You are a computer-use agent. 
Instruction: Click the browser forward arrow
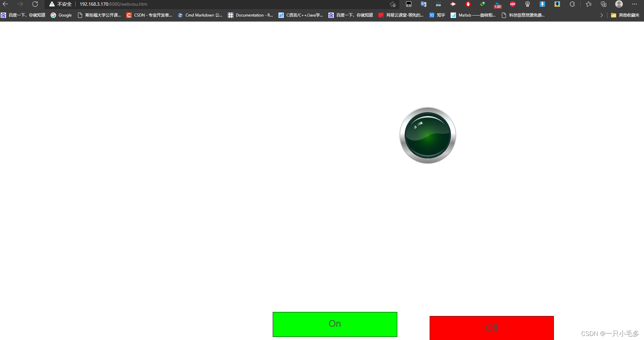[20, 4]
